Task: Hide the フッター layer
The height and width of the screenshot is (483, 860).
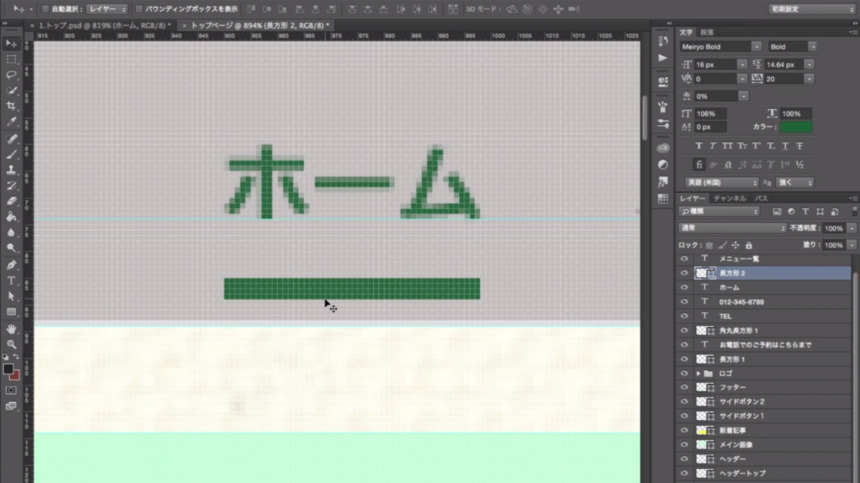Action: [x=684, y=387]
